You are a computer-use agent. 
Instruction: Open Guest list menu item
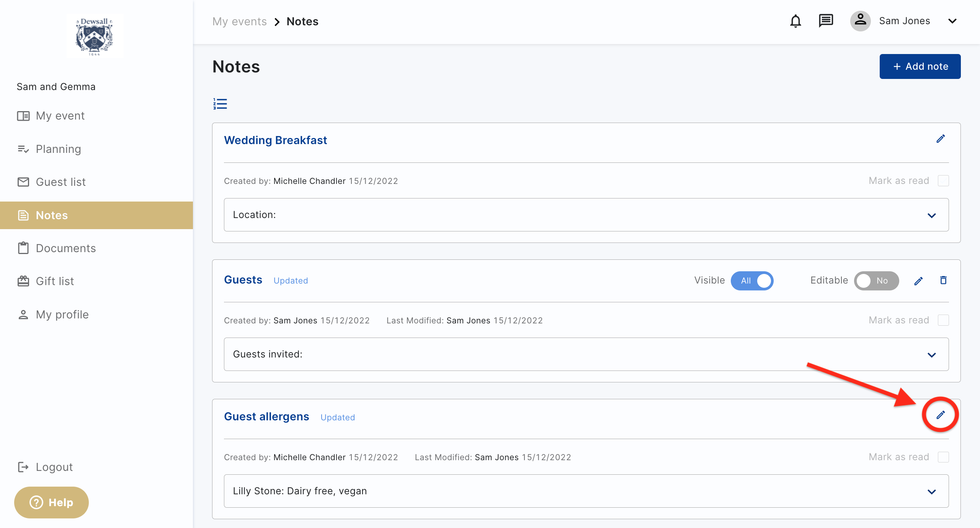96,182
